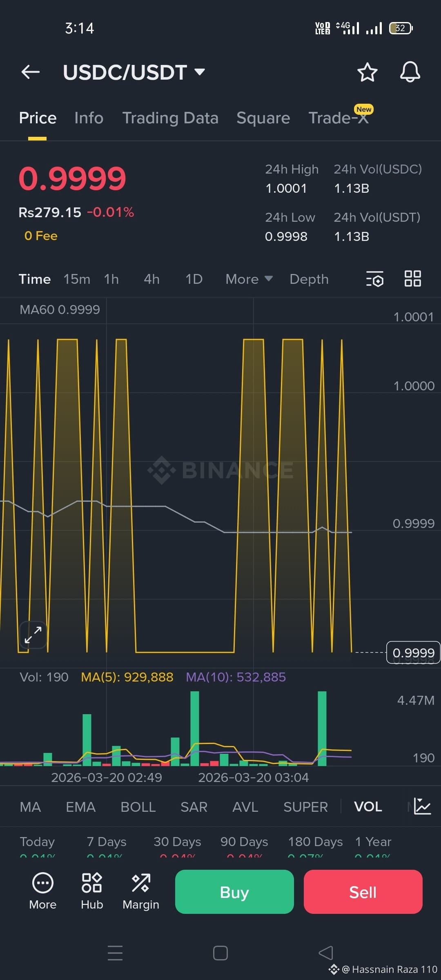Tap the 24h Vol(USDT) label
This screenshot has width=441, height=980.
point(377,217)
